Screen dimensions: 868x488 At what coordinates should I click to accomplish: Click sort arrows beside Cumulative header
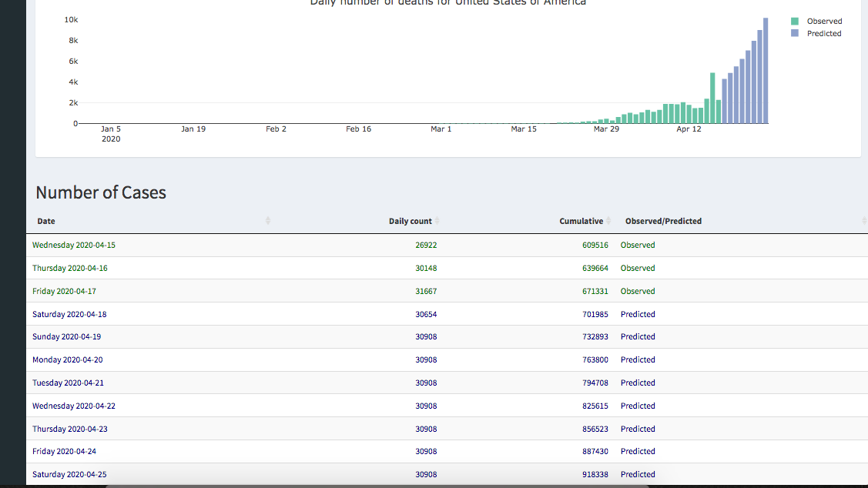click(x=608, y=221)
